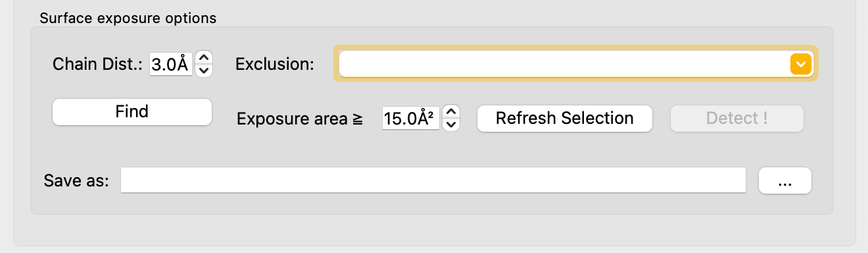Click the greyed-out Detect ! button
The image size is (868, 253).
click(736, 119)
